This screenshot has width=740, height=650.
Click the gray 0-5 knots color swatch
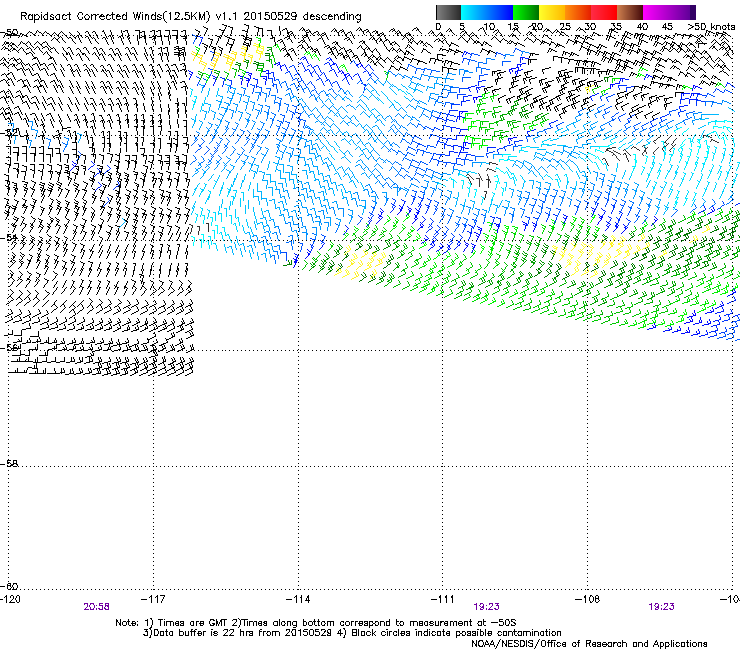448,12
